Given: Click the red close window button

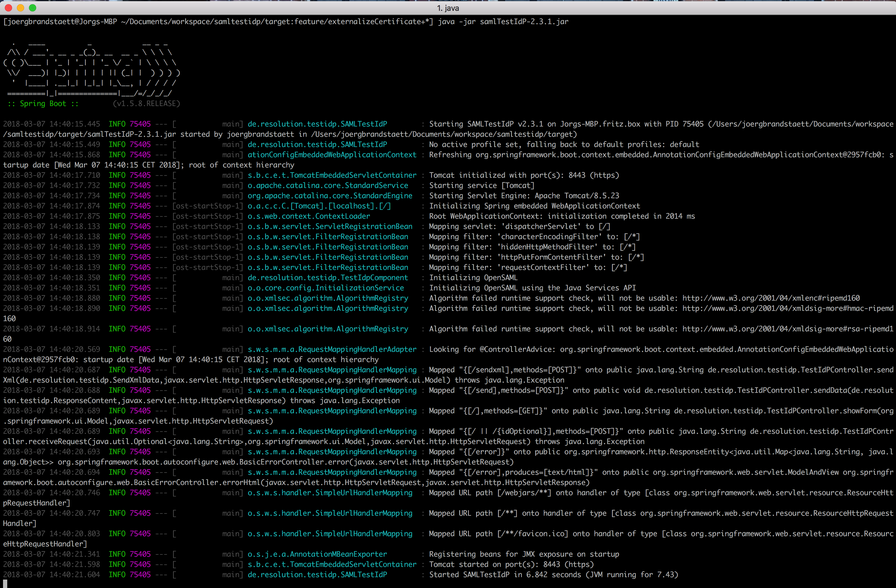Looking at the screenshot, I should point(8,8).
